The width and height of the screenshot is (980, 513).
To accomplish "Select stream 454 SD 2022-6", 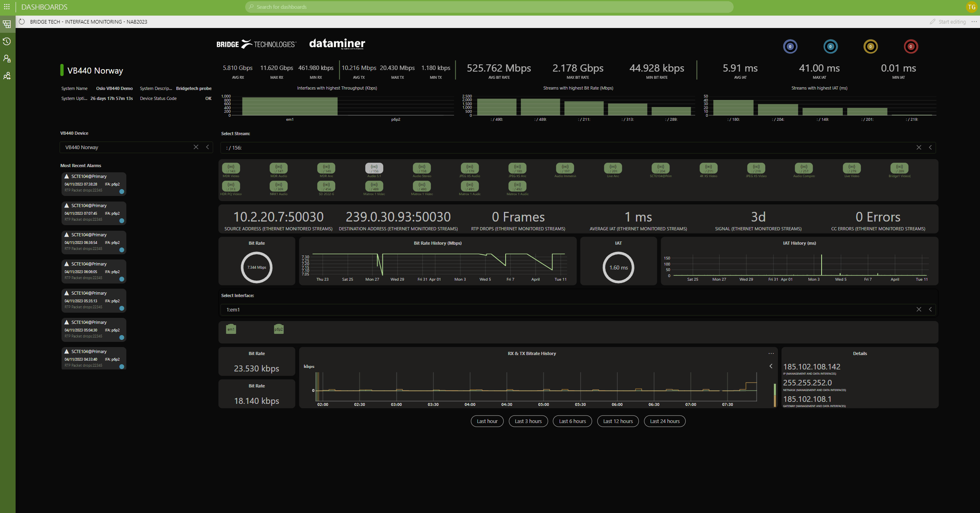I will pyautogui.click(x=326, y=186).
